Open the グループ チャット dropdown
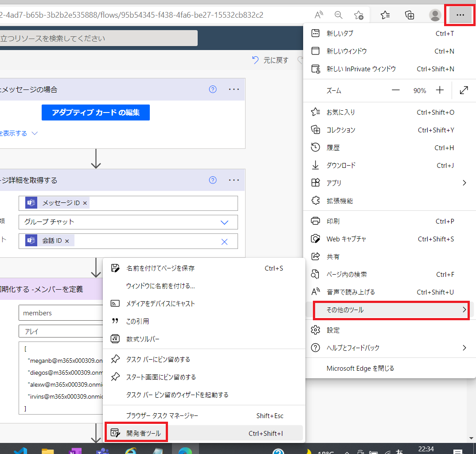This screenshot has height=454, width=476. tap(128, 222)
